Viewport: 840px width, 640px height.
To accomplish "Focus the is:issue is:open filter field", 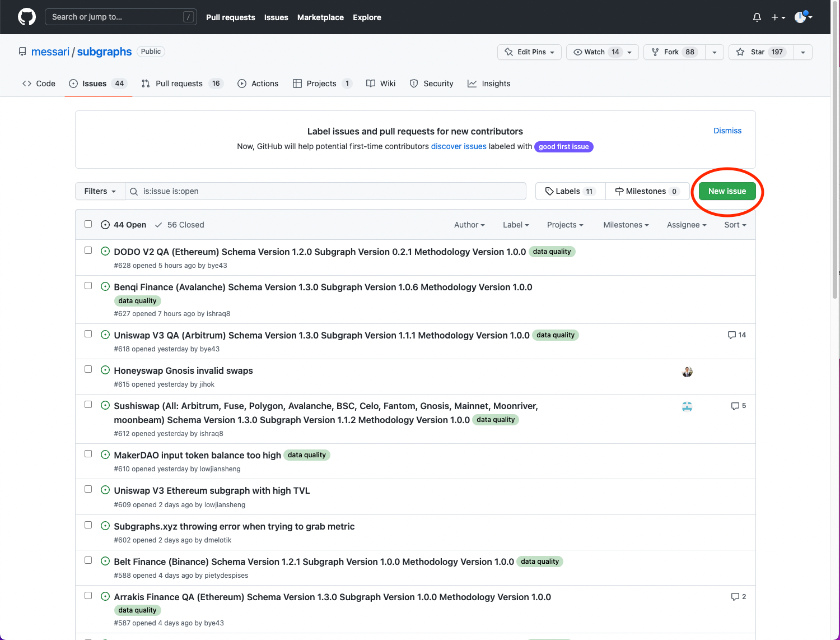I will tap(326, 191).
